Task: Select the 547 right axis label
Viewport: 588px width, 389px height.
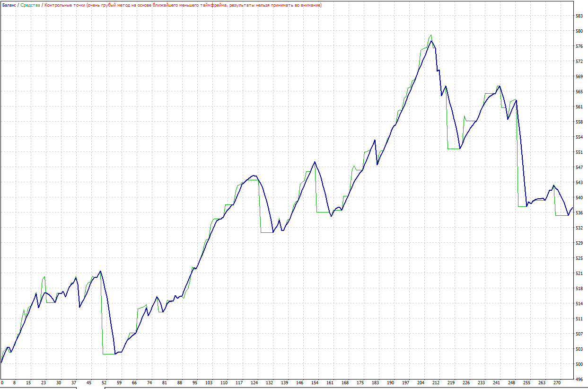Action: pos(579,168)
